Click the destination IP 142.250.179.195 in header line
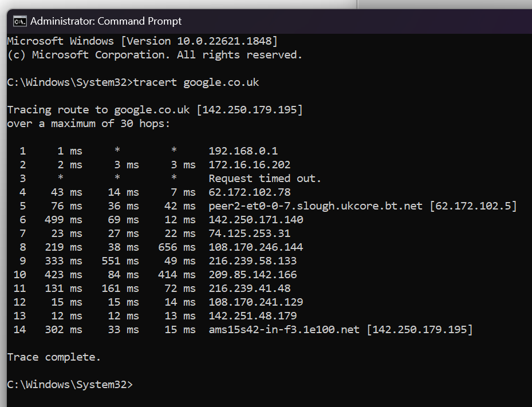 tap(249, 109)
